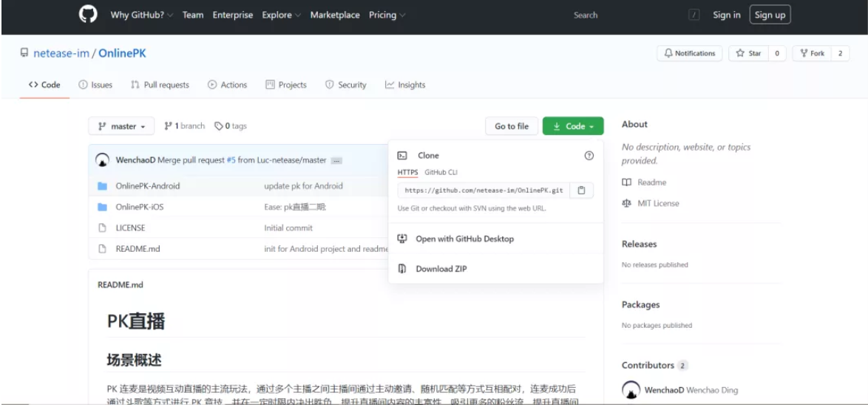The width and height of the screenshot is (868, 407).
Task: Open pull request #5 link
Action: point(231,160)
